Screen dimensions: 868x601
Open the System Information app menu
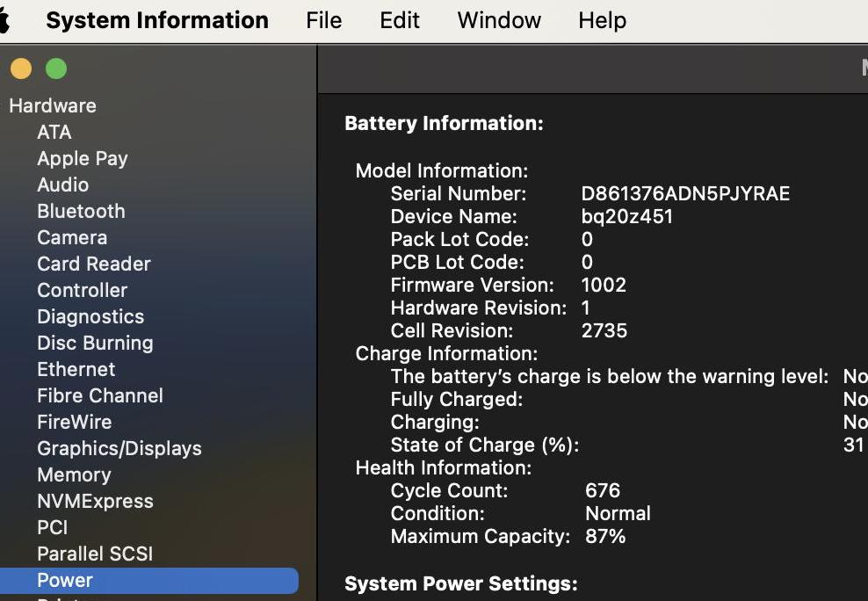pos(157,20)
